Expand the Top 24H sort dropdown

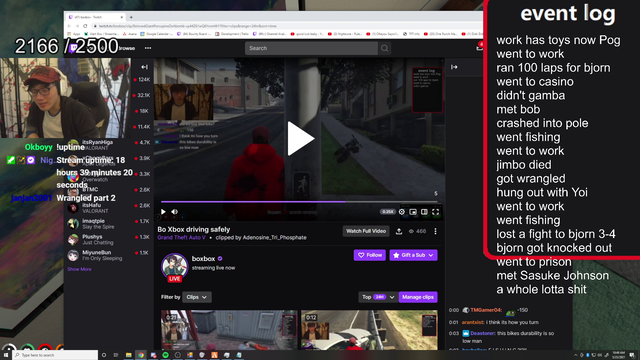(378, 297)
